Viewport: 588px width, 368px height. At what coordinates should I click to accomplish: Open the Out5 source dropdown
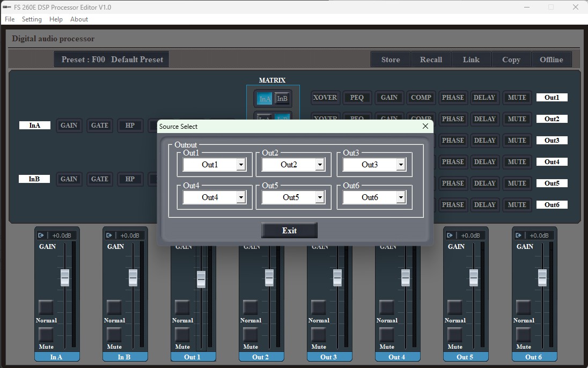click(x=320, y=197)
